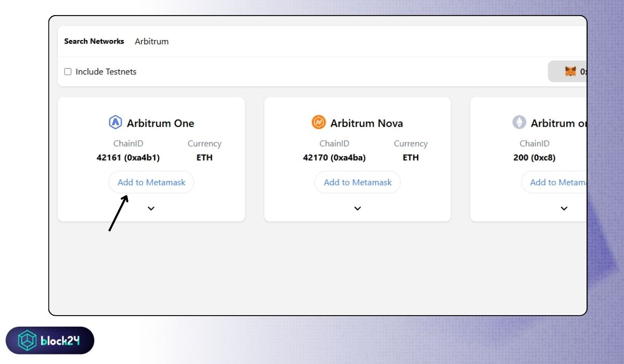Enable the Include Testnets checkbox

click(x=68, y=72)
